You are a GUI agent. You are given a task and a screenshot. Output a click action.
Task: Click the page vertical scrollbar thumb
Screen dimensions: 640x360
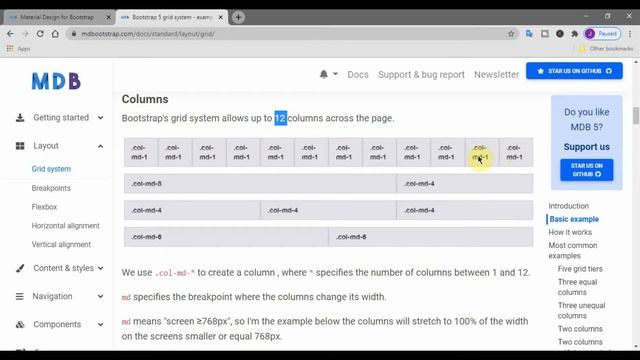click(636, 116)
